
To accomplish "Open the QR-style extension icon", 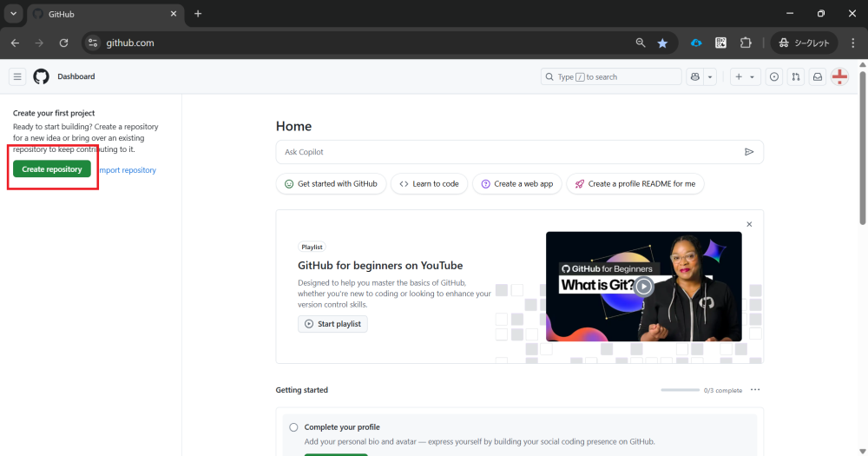I will (720, 43).
